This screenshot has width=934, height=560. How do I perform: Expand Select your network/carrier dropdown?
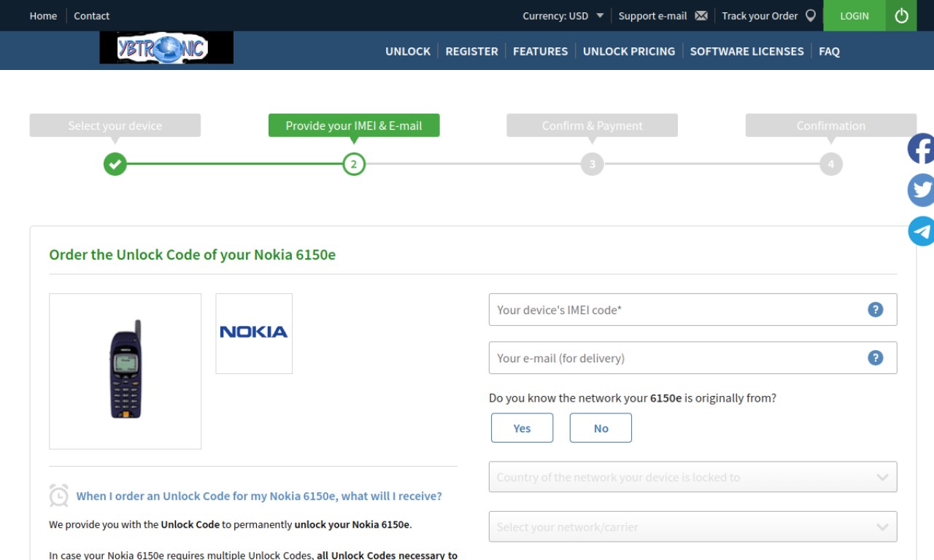pyautogui.click(x=692, y=526)
